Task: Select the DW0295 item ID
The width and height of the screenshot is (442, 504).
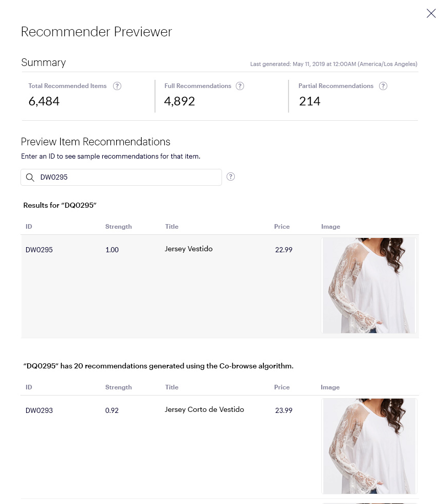Action: click(39, 250)
